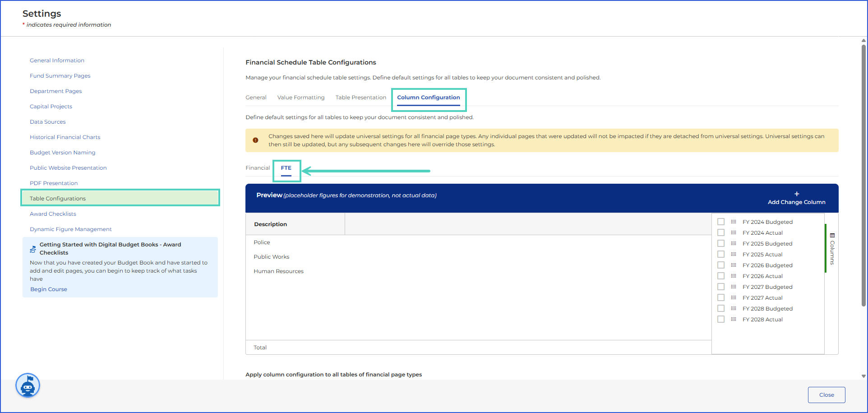Screen dimensions: 868x413
Task: Grab the drag handle for FY 2025 Budgeted
Action: point(734,243)
